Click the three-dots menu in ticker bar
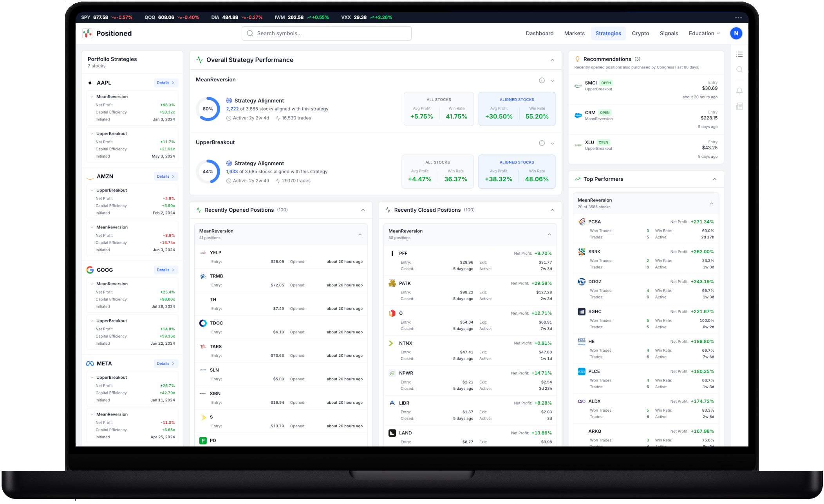This screenshot has width=824, height=504. point(738,18)
